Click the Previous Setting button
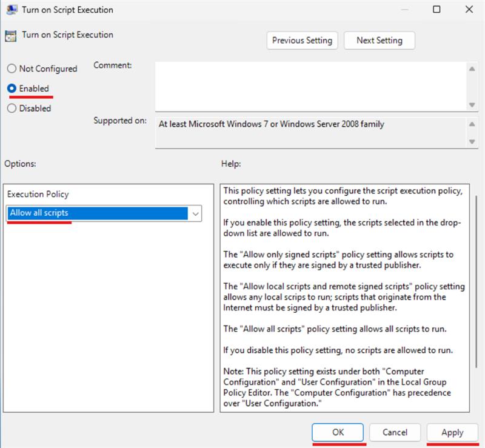Viewport: 485px width, 448px height. point(302,41)
